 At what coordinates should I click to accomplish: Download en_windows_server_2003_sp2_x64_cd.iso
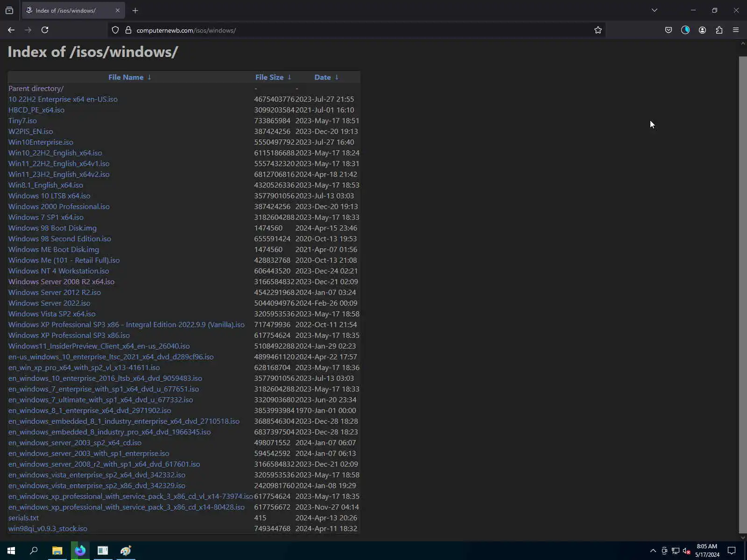(x=75, y=443)
